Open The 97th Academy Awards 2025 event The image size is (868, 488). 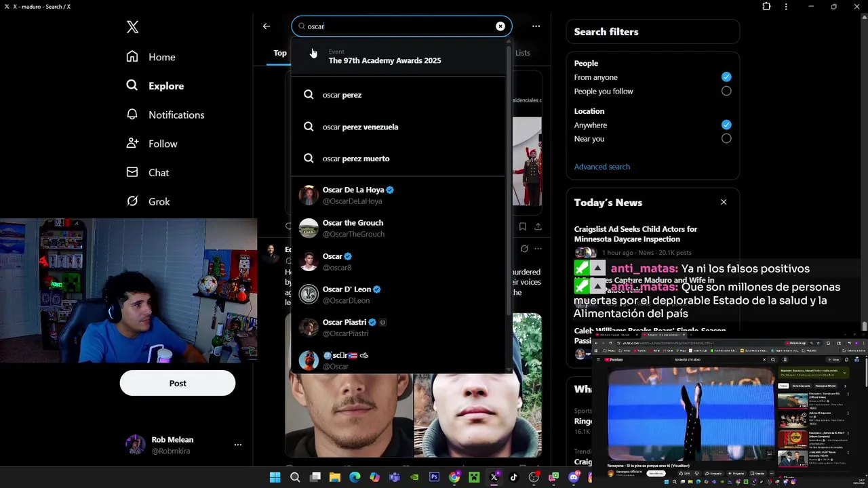(398, 56)
